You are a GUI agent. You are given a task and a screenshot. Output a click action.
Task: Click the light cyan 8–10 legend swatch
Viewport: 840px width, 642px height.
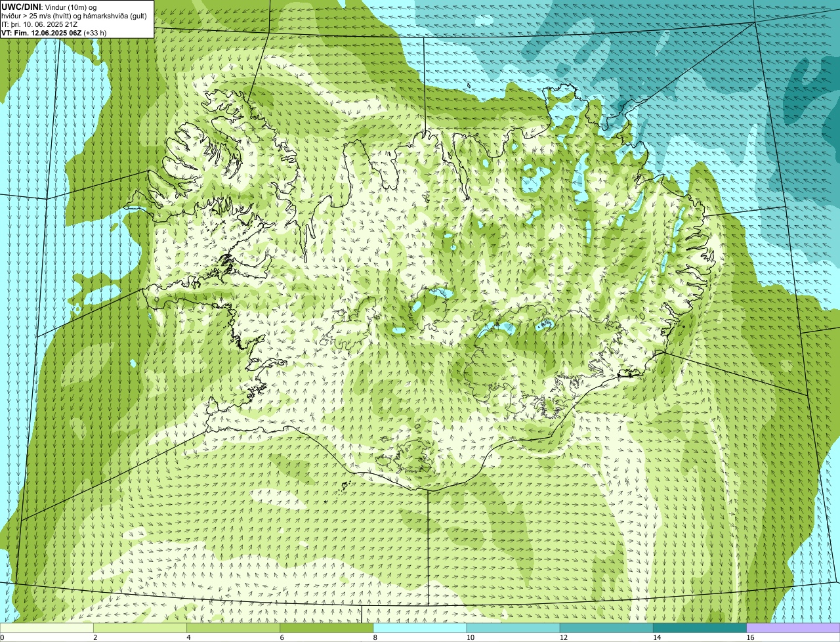coord(420,628)
